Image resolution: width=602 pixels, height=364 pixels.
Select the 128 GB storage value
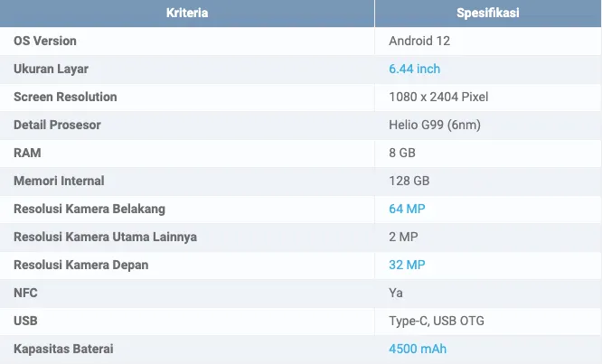(409, 181)
